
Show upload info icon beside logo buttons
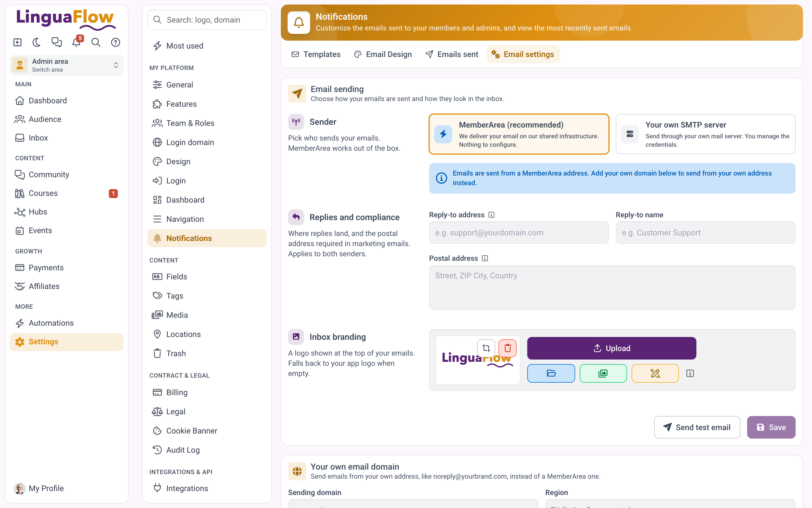[690, 373]
